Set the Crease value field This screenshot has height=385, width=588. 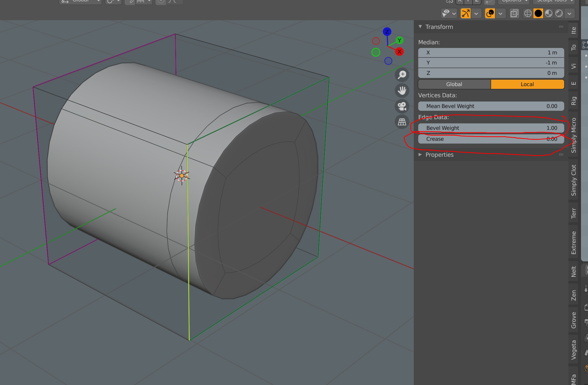pyautogui.click(x=491, y=139)
